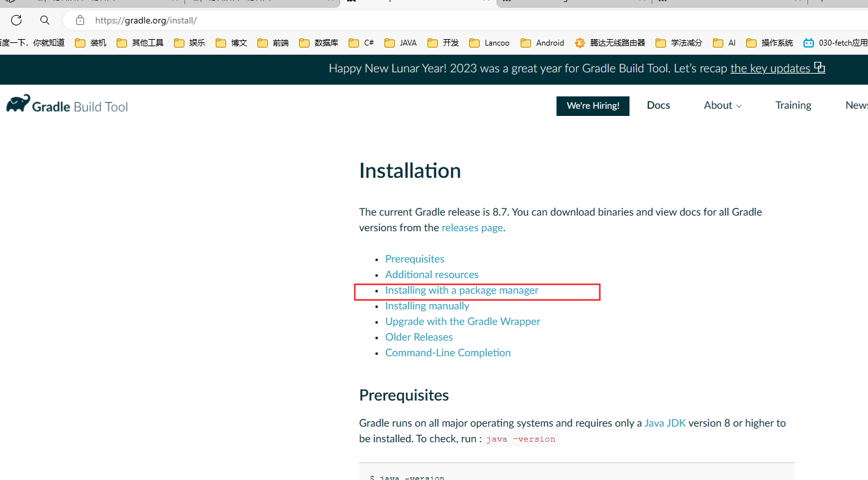This screenshot has width=868, height=480.
Task: Open the releases page link
Action: tap(472, 227)
